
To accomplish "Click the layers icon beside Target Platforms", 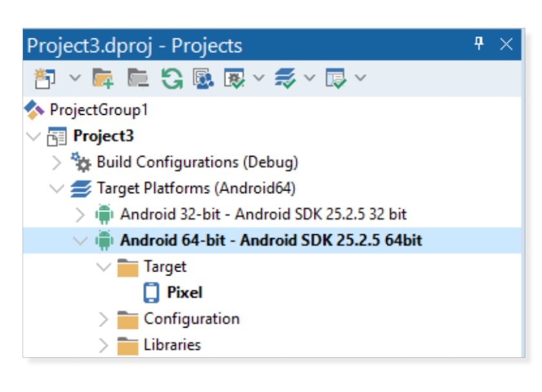I will click(x=81, y=189).
